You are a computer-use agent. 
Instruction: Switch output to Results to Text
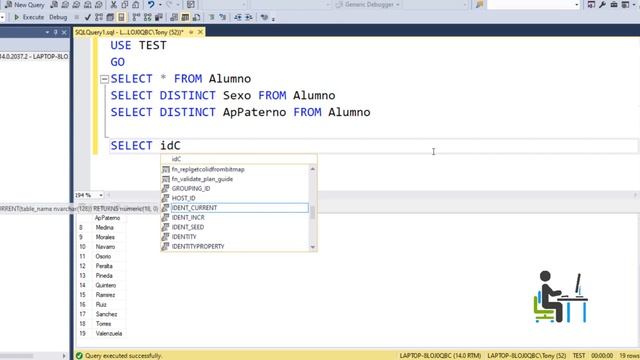coord(174,17)
